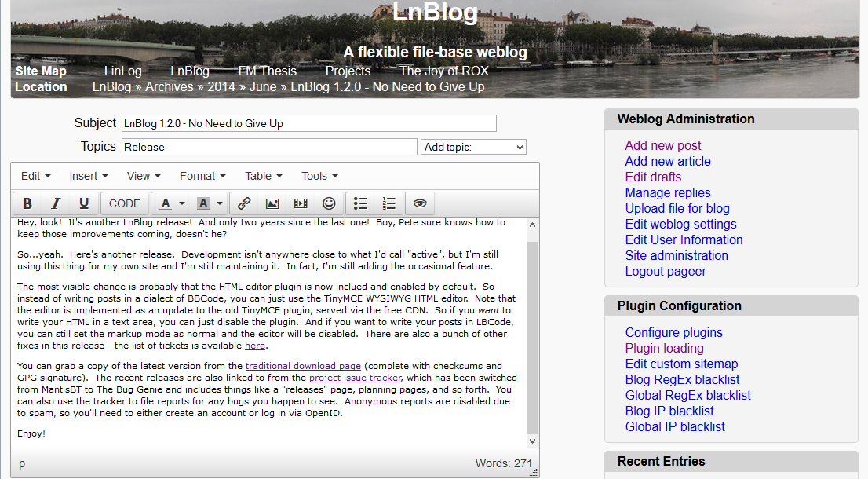Apply underline formatting

pos(83,203)
